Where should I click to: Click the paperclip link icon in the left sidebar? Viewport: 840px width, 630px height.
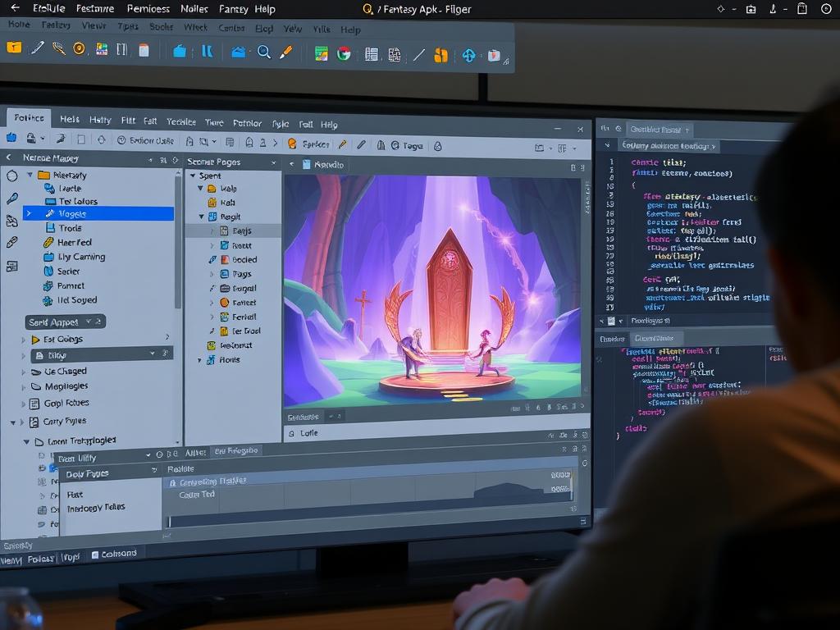(11, 243)
